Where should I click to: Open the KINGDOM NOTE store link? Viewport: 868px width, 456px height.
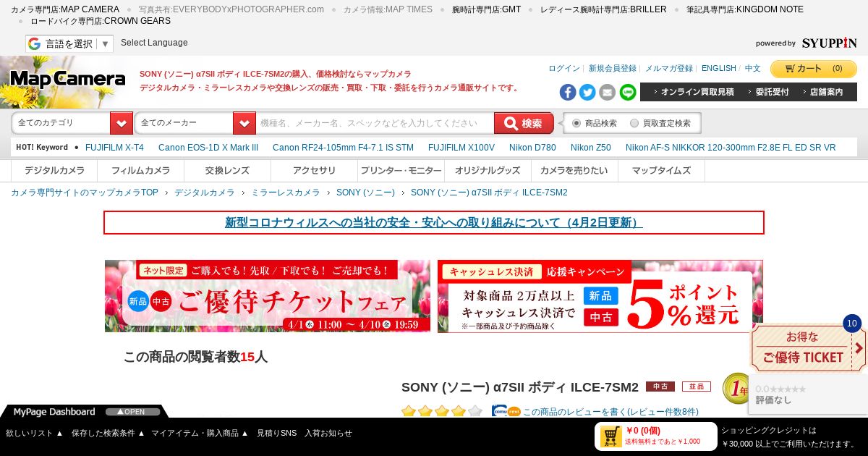pos(744,9)
